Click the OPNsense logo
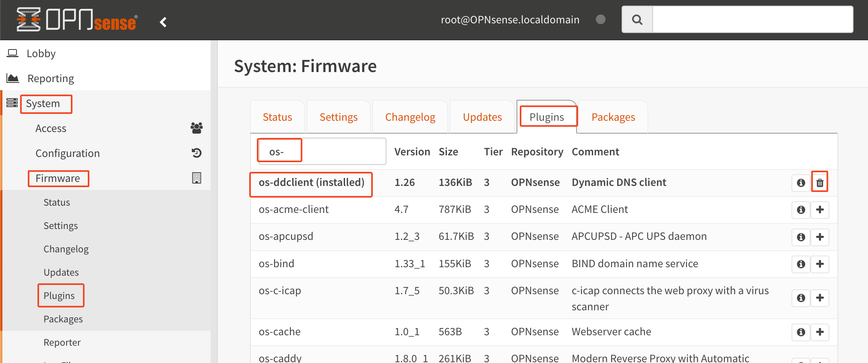This screenshot has height=363, width=868. point(77,20)
